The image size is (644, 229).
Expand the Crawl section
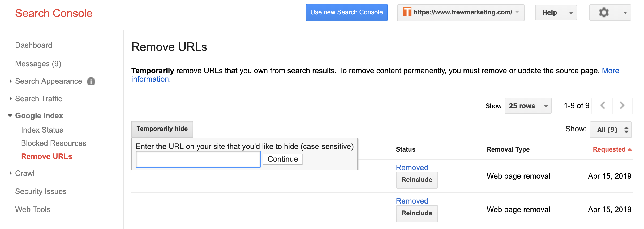(x=11, y=173)
